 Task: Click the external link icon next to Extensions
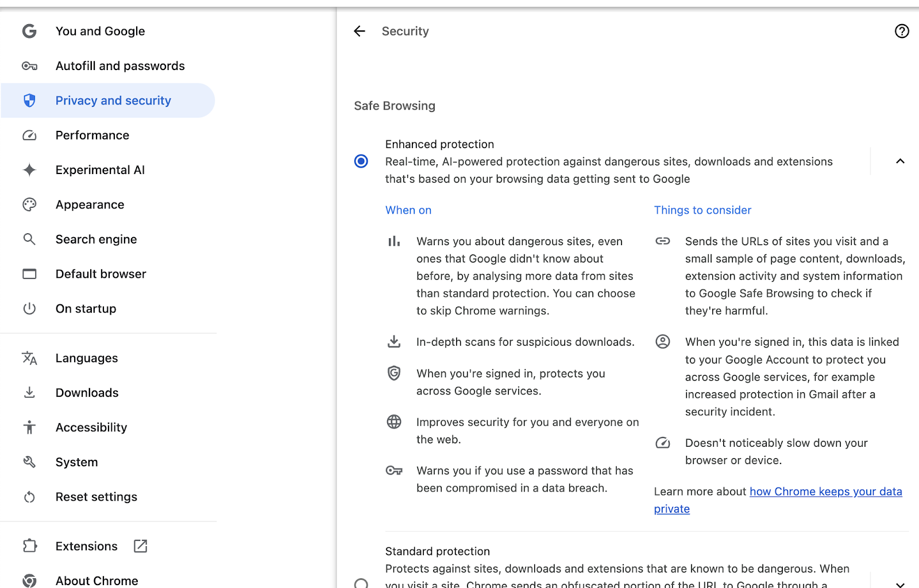tap(141, 546)
